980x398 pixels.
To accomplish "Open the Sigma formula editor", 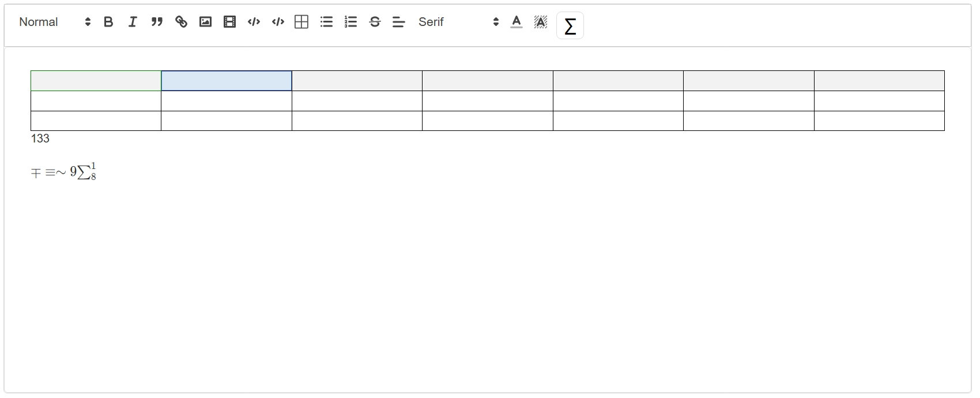I will tap(570, 26).
